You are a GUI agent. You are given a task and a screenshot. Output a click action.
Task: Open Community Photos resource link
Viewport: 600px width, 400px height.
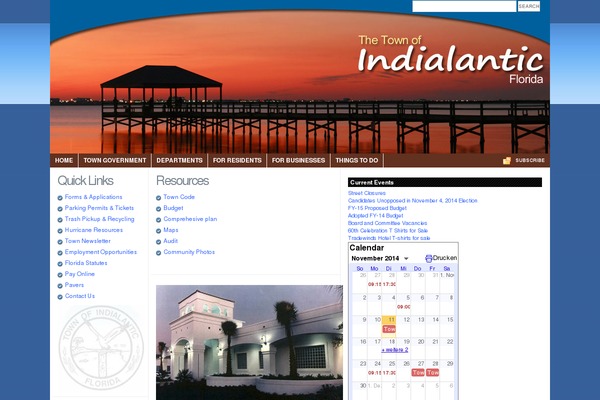189,252
